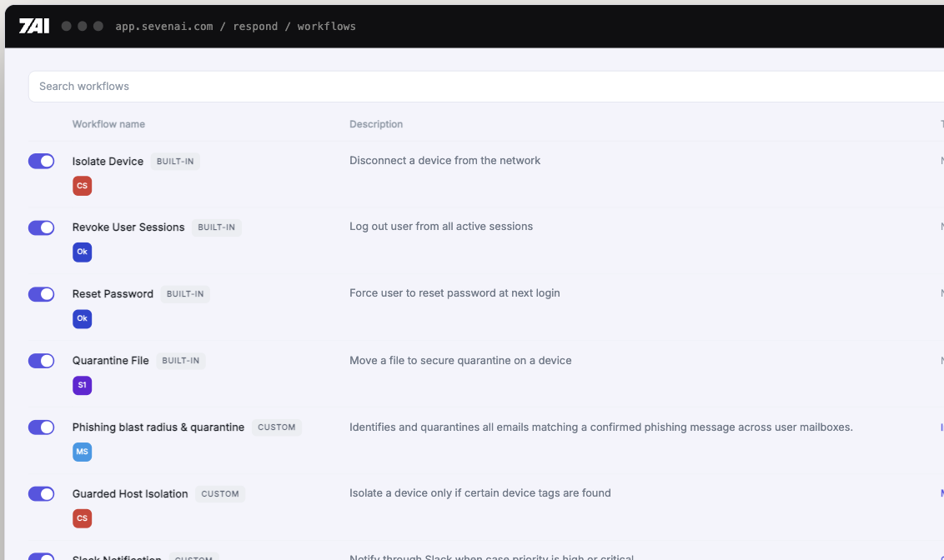Click the 'Identifies and quarantines all emails' description
This screenshot has width=944, height=560.
coord(601,427)
